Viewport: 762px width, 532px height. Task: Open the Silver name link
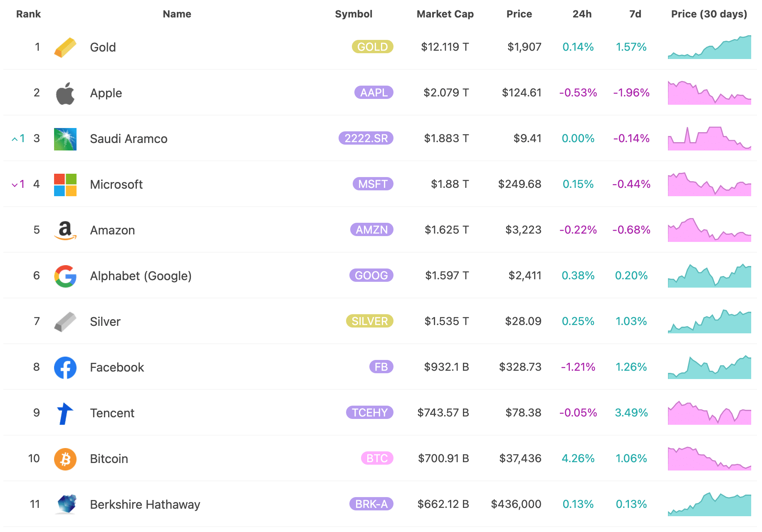click(105, 322)
